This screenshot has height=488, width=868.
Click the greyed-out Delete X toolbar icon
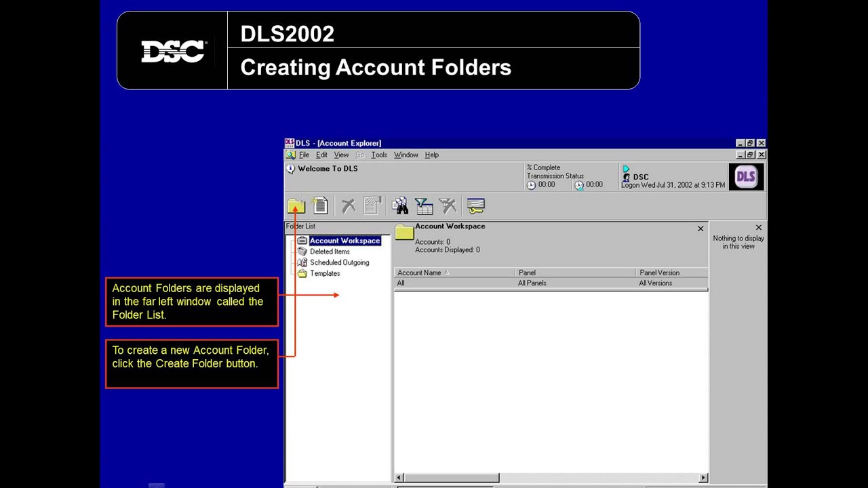point(349,205)
